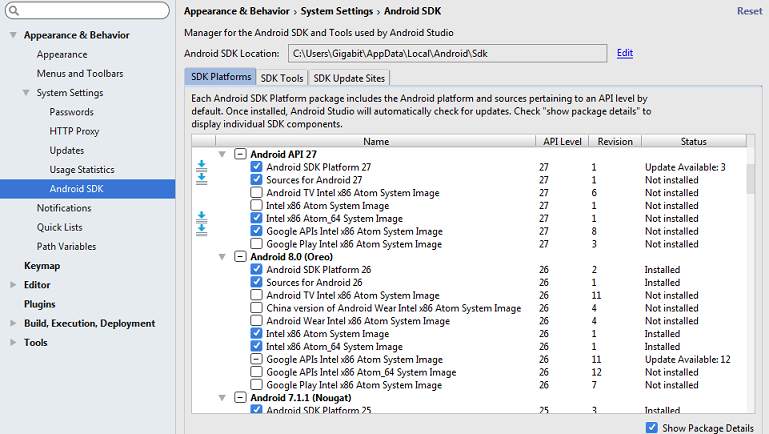The width and height of the screenshot is (769, 434).
Task: Click the API Level column header
Action: pos(562,141)
